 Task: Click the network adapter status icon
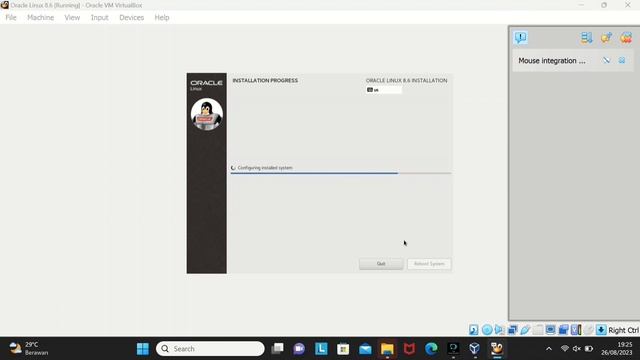512,329
